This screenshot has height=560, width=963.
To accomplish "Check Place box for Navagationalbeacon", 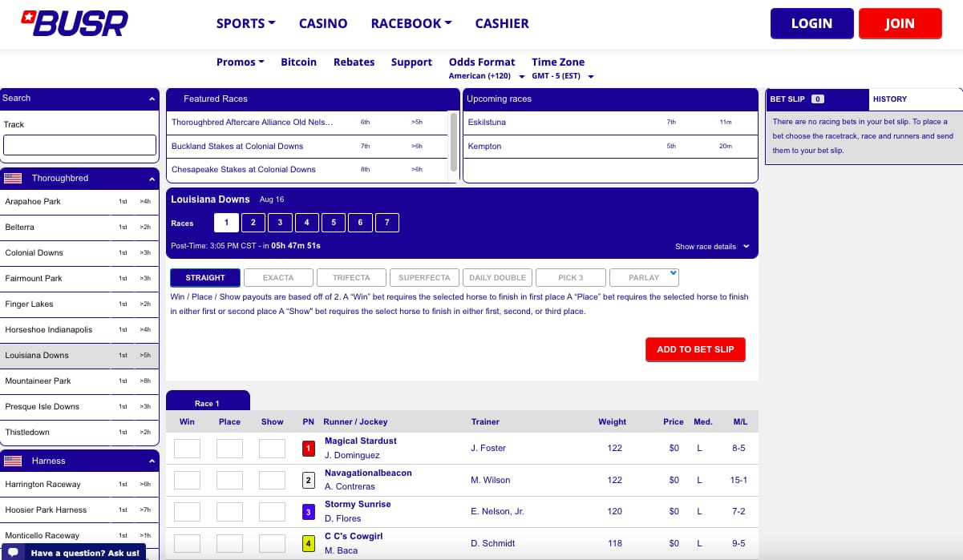I will click(229, 480).
